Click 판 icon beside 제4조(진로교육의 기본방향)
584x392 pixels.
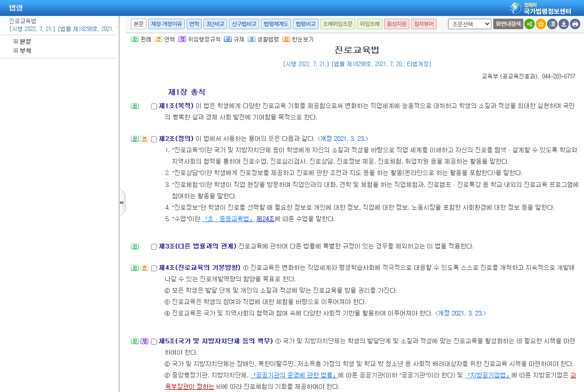pyautogui.click(x=135, y=268)
